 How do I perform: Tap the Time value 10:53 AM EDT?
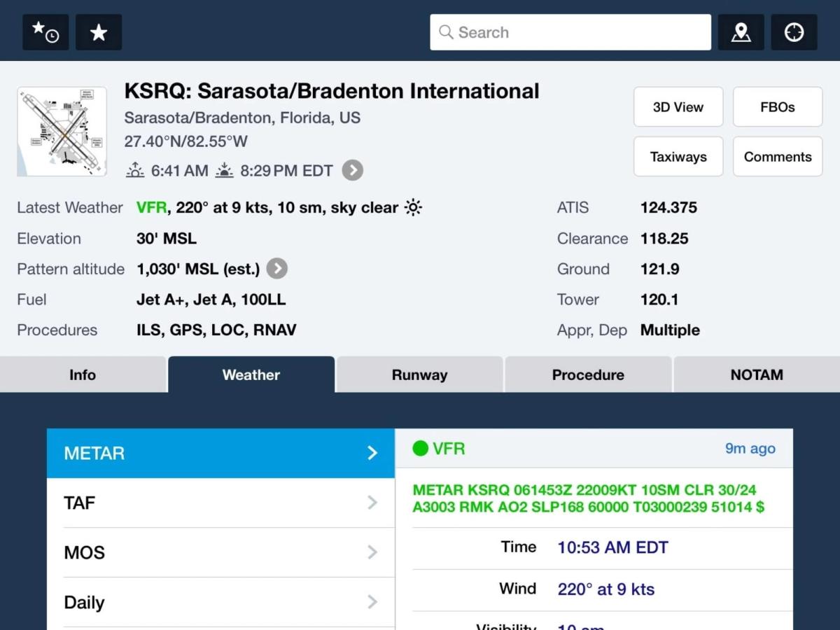pyautogui.click(x=612, y=547)
